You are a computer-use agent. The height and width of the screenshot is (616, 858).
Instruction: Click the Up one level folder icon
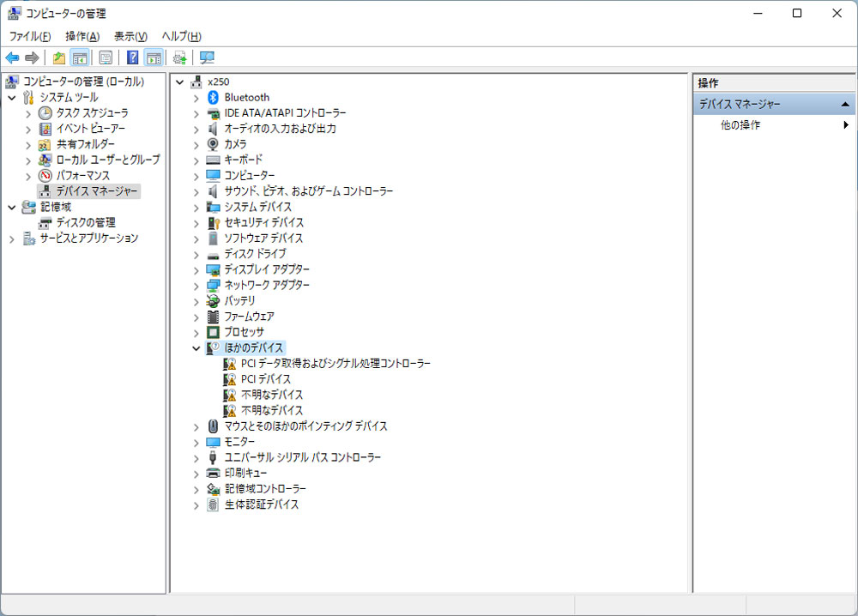(x=58, y=57)
